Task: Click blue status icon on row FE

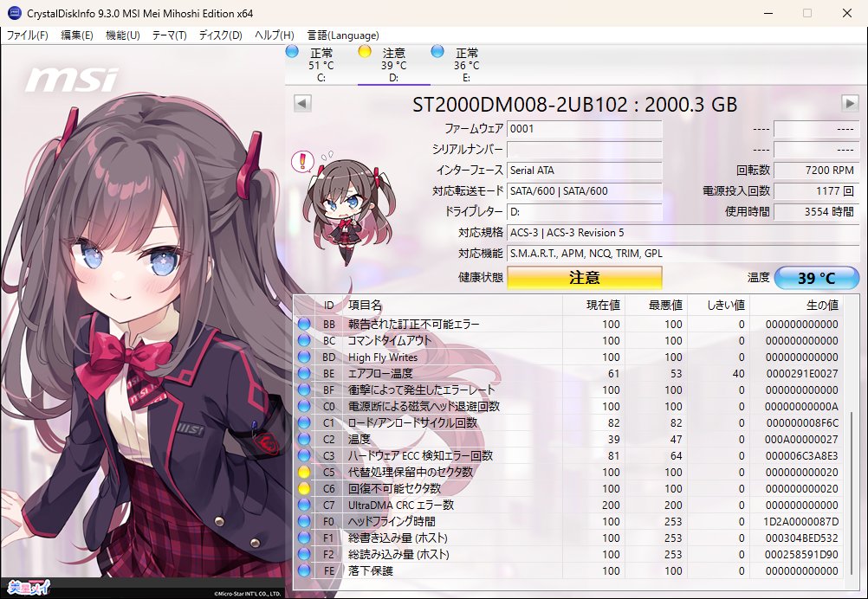Action: [x=304, y=570]
